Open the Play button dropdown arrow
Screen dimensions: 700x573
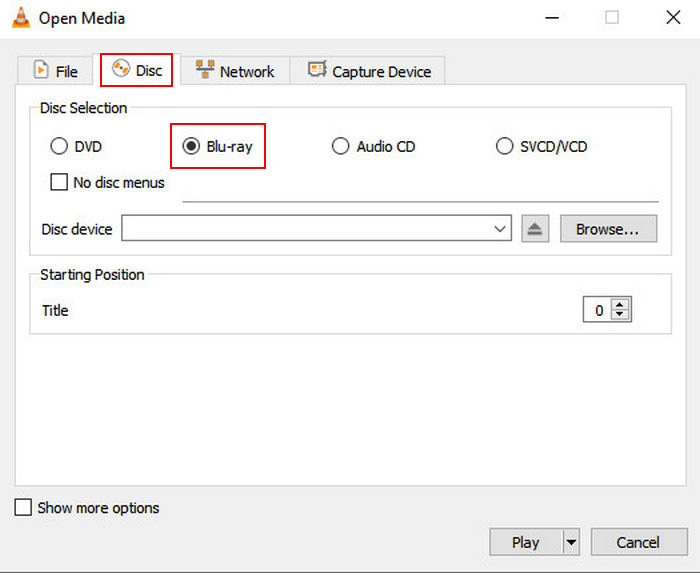[571, 543]
